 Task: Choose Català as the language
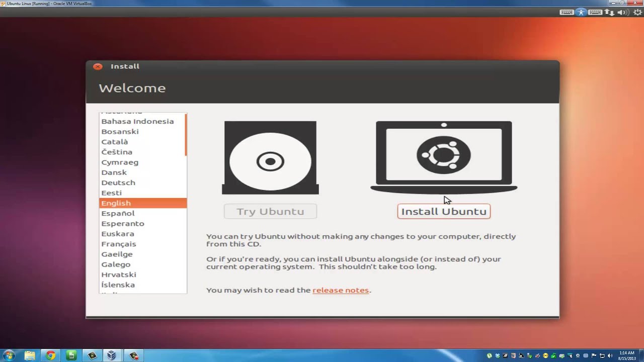(142, 142)
